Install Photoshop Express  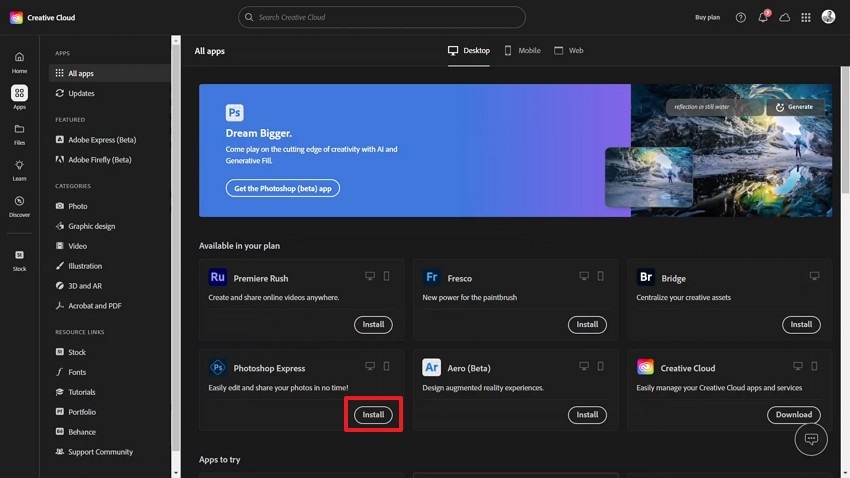373,415
